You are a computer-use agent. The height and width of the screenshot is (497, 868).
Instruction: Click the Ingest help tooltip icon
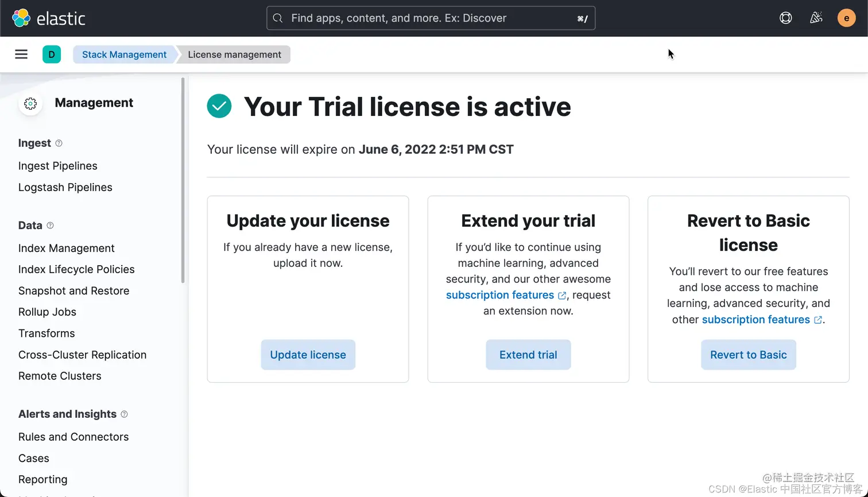pyautogui.click(x=59, y=143)
